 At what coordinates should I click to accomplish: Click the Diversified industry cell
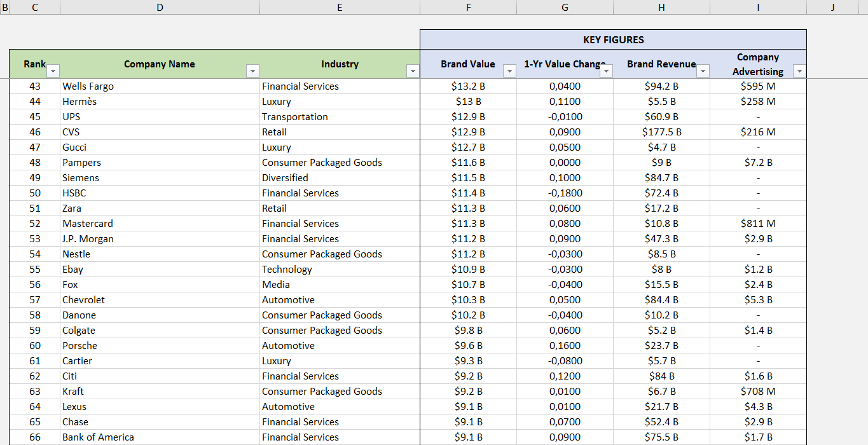tap(340, 178)
